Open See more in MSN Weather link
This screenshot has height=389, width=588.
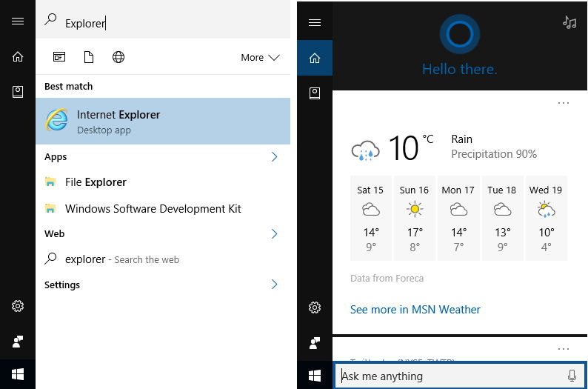click(x=415, y=310)
